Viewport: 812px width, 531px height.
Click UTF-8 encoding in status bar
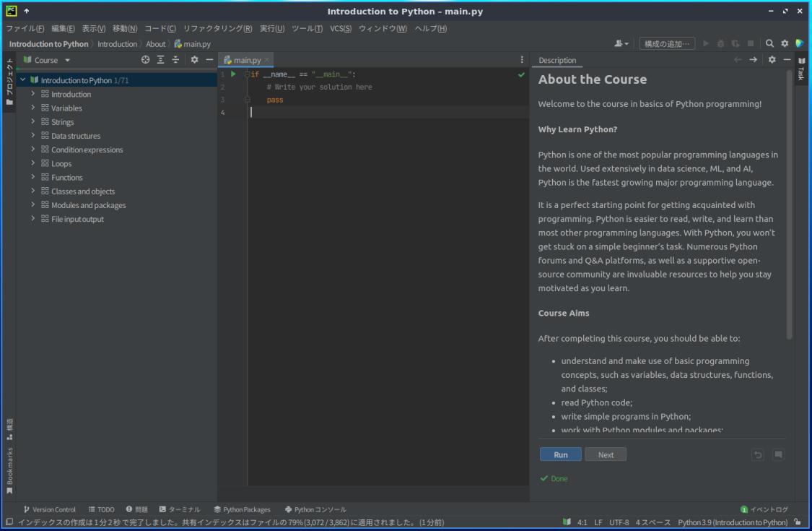pos(619,522)
